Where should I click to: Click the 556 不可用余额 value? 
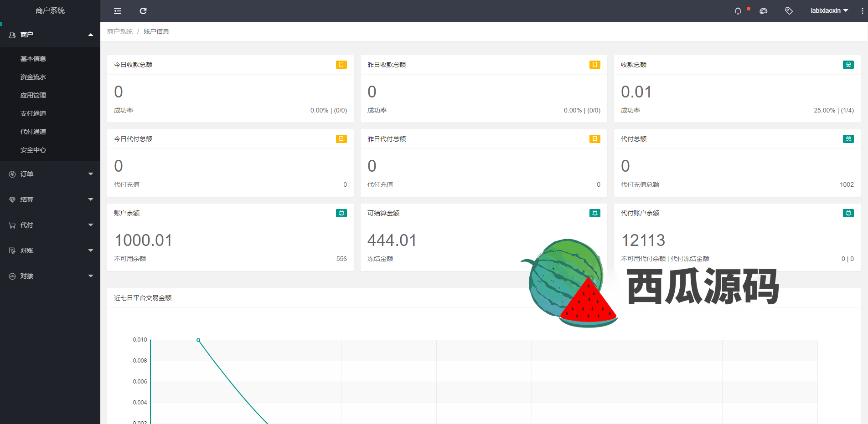(x=341, y=259)
